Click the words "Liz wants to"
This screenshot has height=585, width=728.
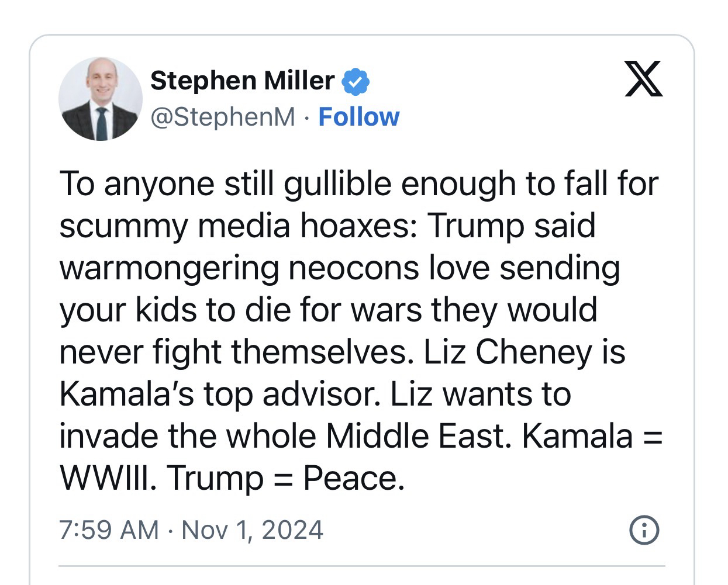[x=480, y=394]
